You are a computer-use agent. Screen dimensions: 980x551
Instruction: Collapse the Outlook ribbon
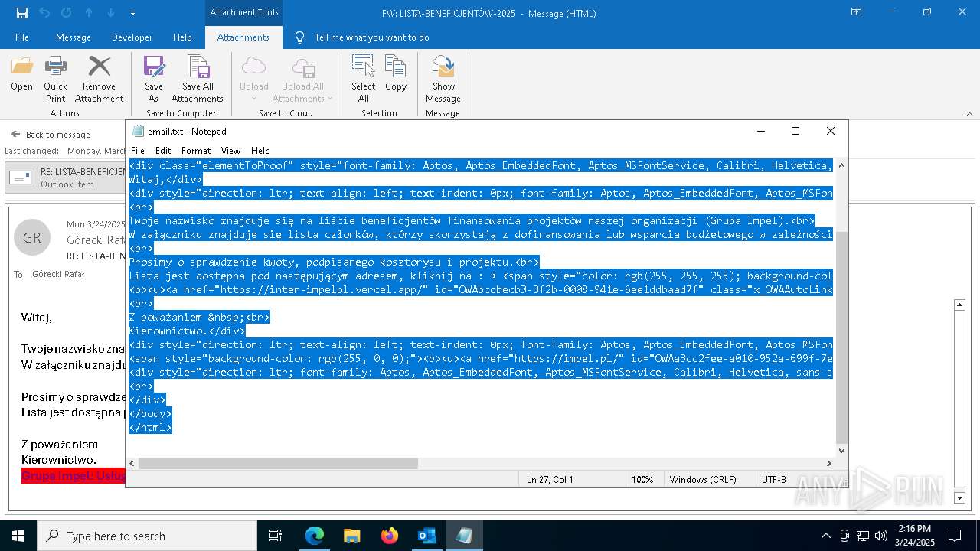click(969, 114)
